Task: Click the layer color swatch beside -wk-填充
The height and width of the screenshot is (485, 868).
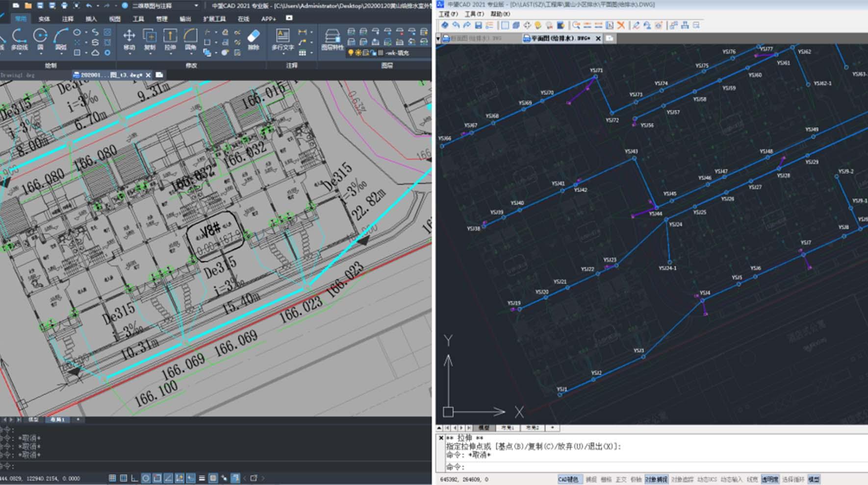Action: click(381, 52)
